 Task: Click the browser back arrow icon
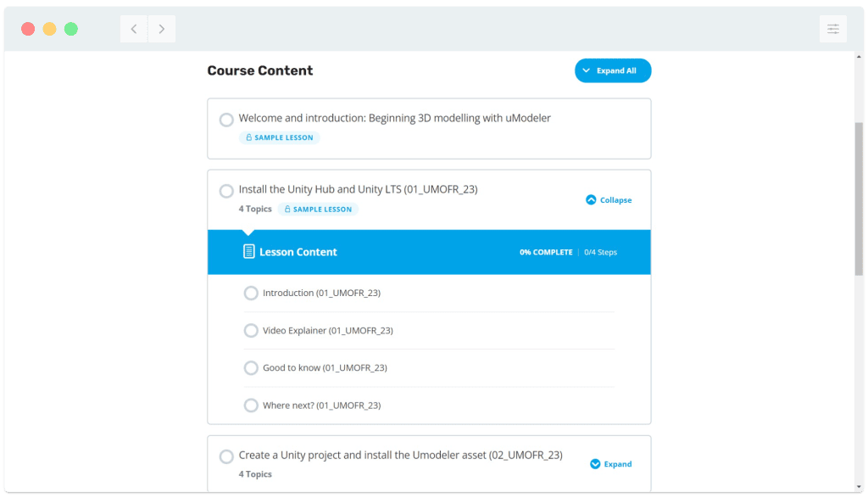[134, 29]
